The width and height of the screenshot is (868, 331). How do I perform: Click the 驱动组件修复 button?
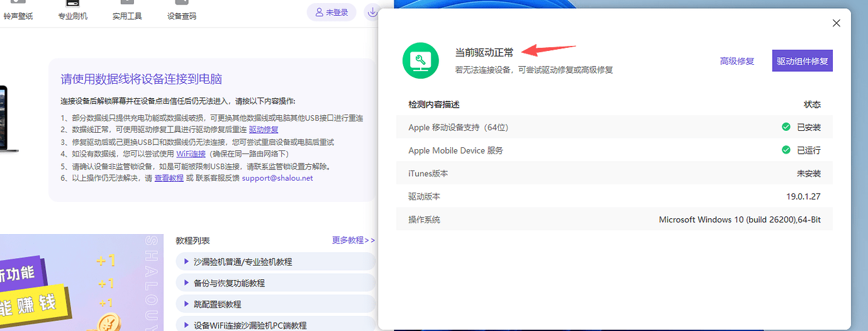coord(803,61)
